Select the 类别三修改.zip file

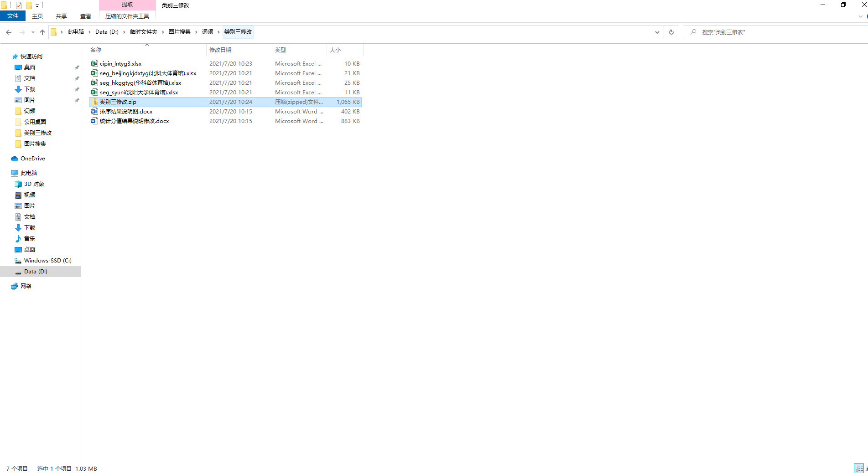pyautogui.click(x=118, y=102)
